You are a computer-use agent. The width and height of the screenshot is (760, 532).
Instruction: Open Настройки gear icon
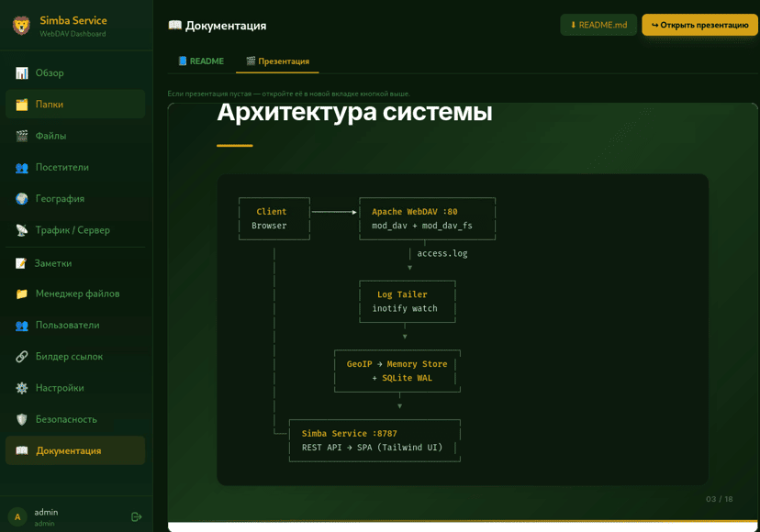tap(22, 388)
